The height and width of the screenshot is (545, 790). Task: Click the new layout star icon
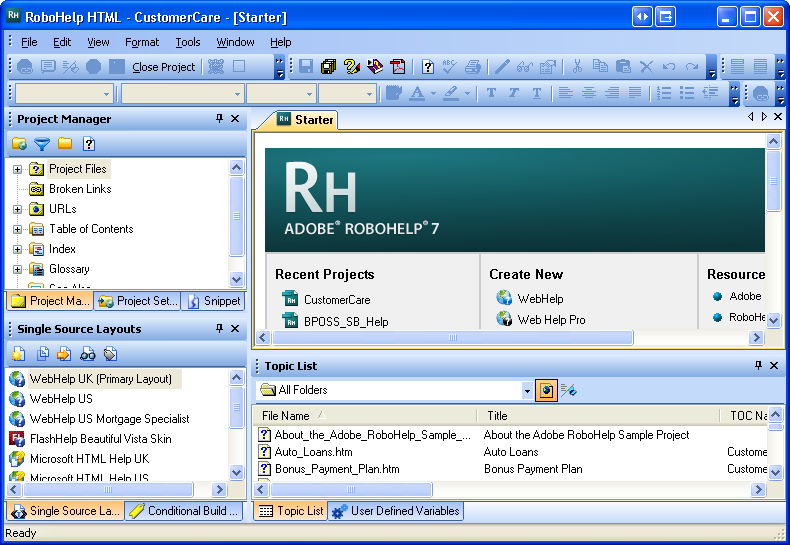tap(18, 355)
